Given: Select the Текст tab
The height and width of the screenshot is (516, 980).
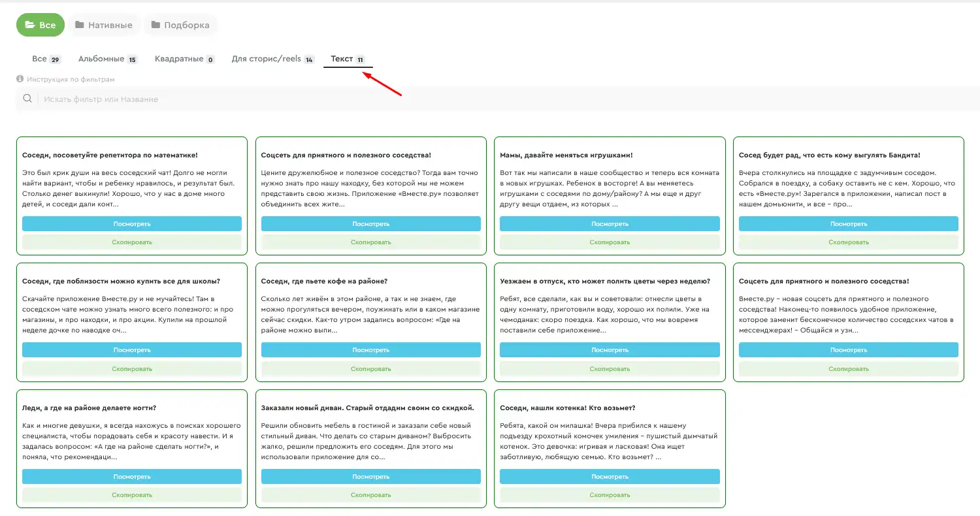Looking at the screenshot, I should coord(348,59).
